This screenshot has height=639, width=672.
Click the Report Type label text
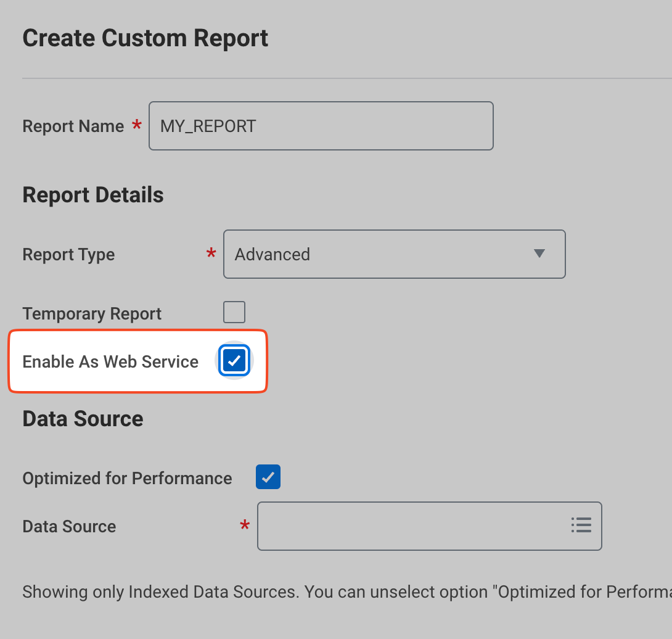coord(68,255)
